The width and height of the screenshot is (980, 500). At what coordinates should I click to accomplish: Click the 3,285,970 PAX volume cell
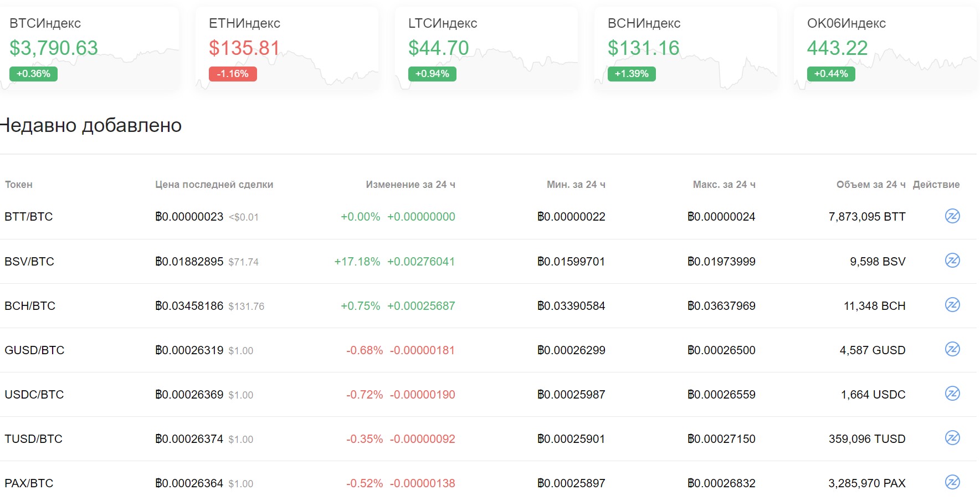867,483
